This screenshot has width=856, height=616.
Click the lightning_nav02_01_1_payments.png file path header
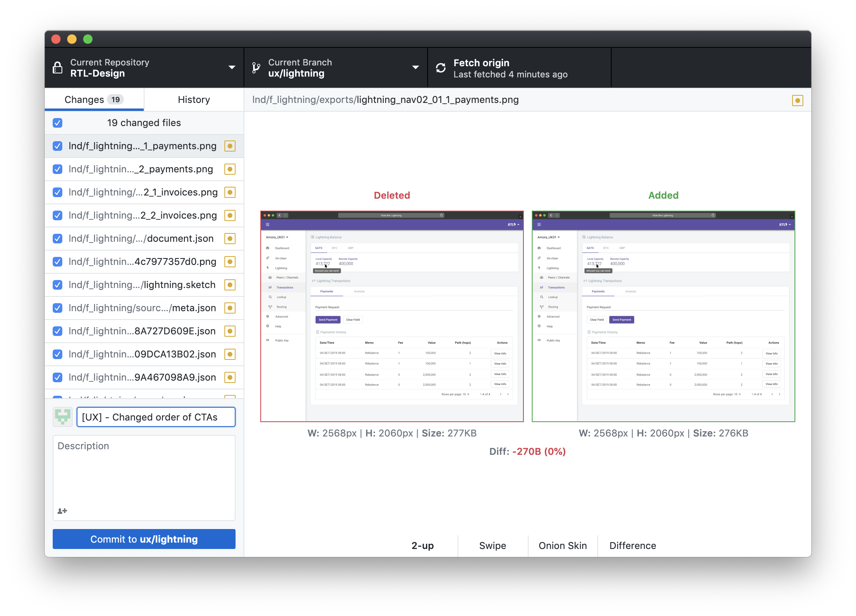(385, 100)
